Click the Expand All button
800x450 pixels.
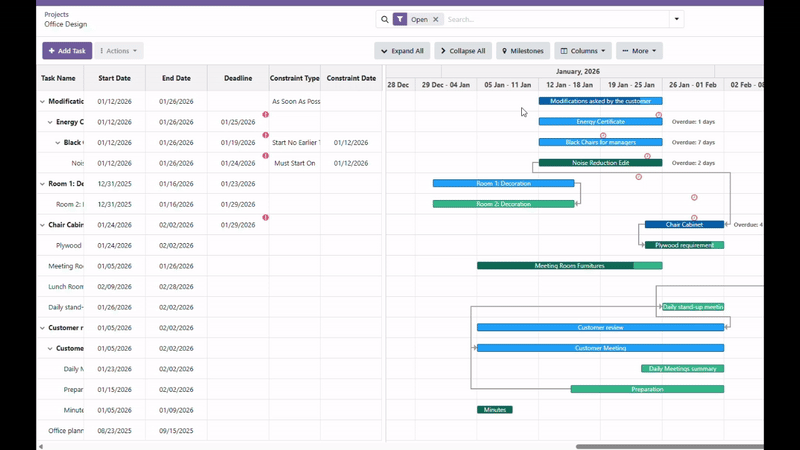[x=402, y=51]
